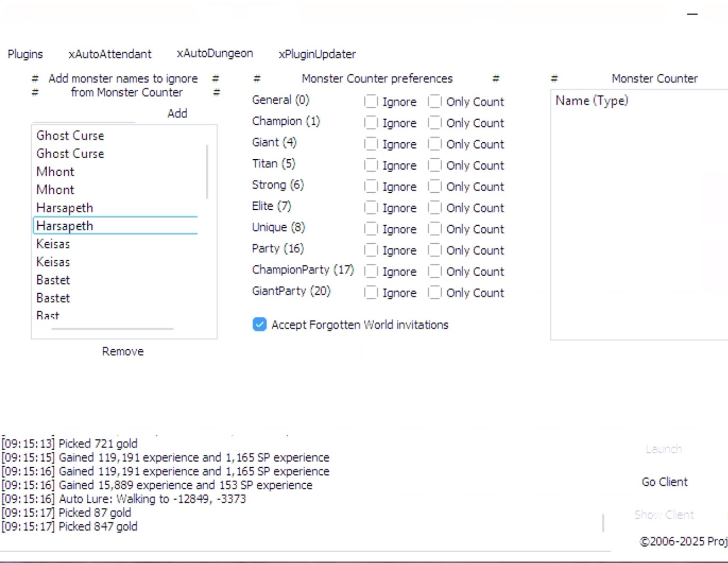Minimize the bot window
The width and height of the screenshot is (728, 563).
pos(692,14)
